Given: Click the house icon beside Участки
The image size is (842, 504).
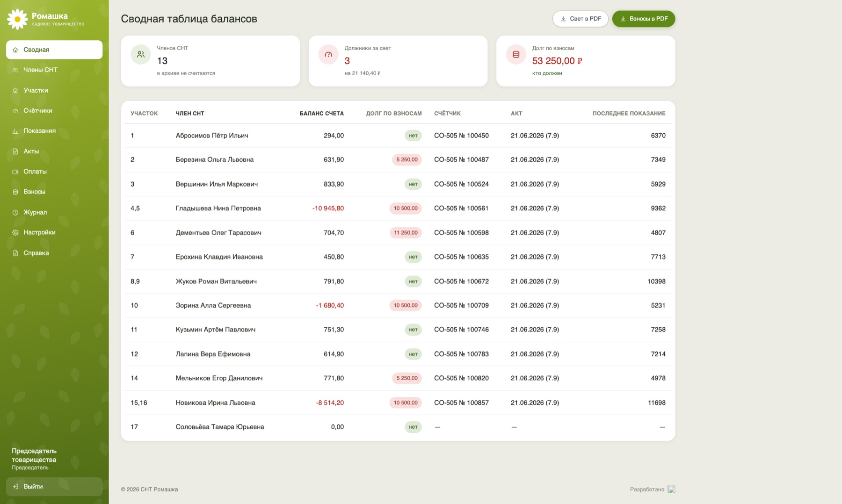Looking at the screenshot, I should point(15,90).
